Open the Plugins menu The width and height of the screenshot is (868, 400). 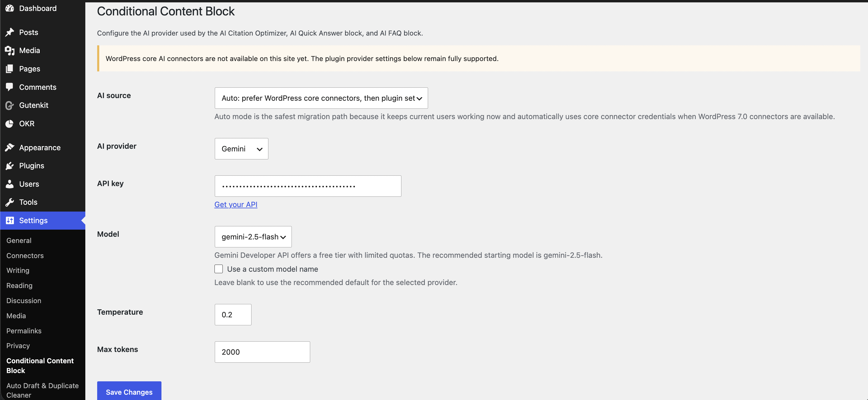[42, 165]
